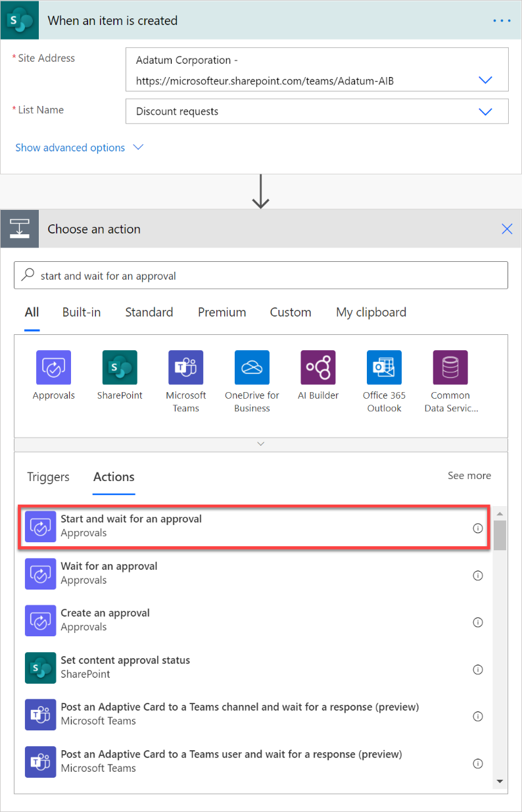
Task: Select the Common Data Service connector icon
Action: pos(450,367)
